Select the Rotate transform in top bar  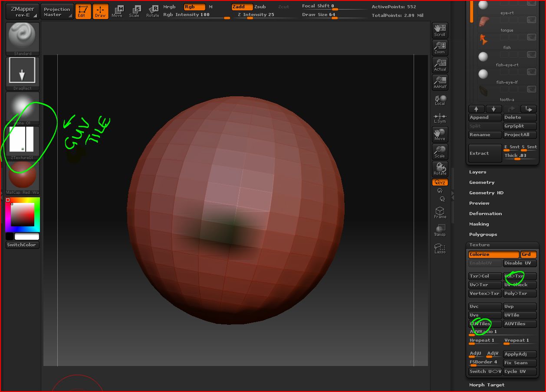pos(152,11)
